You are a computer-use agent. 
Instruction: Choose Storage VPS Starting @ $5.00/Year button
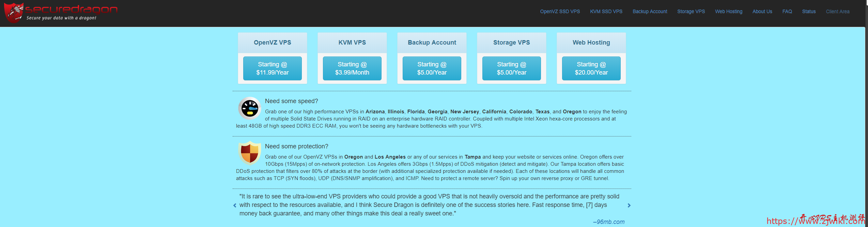pyautogui.click(x=511, y=68)
